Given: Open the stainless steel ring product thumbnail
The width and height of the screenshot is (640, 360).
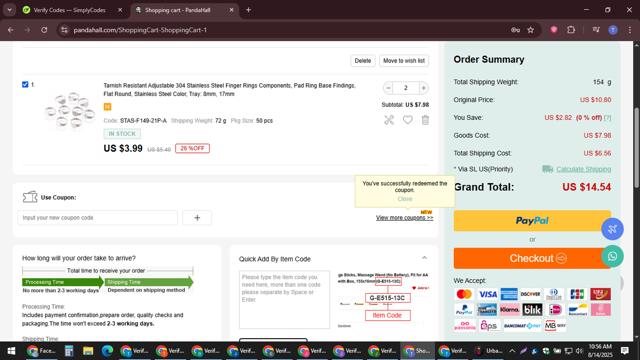Looking at the screenshot, I should pyautogui.click(x=70, y=110).
